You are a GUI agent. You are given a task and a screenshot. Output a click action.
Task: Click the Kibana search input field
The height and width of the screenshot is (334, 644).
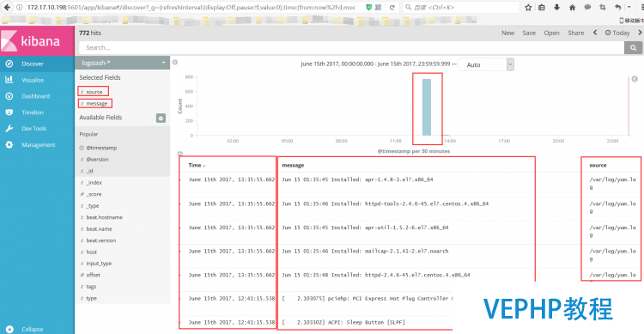351,48
